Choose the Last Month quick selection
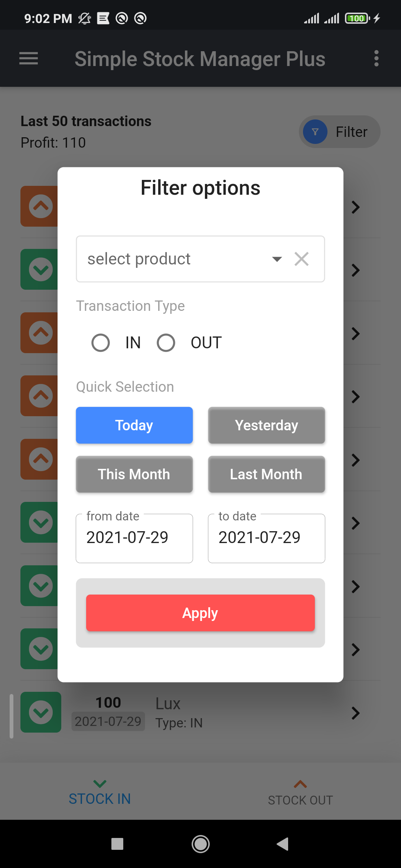Viewport: 401px width, 868px height. (x=267, y=474)
